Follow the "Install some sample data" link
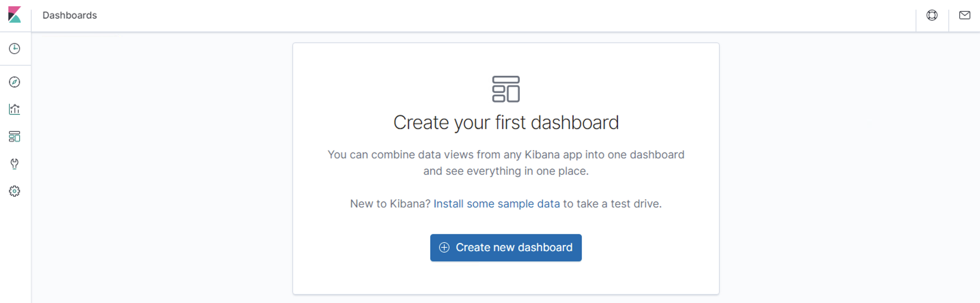 coord(496,204)
